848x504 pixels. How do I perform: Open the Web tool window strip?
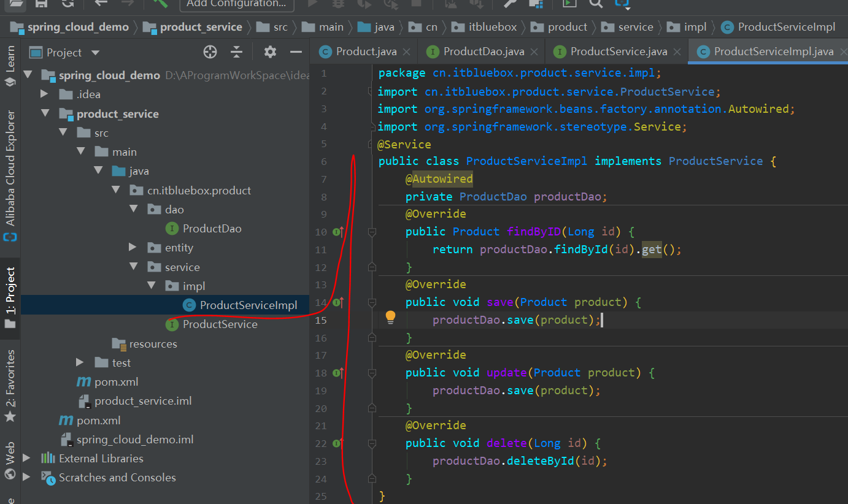[x=10, y=460]
